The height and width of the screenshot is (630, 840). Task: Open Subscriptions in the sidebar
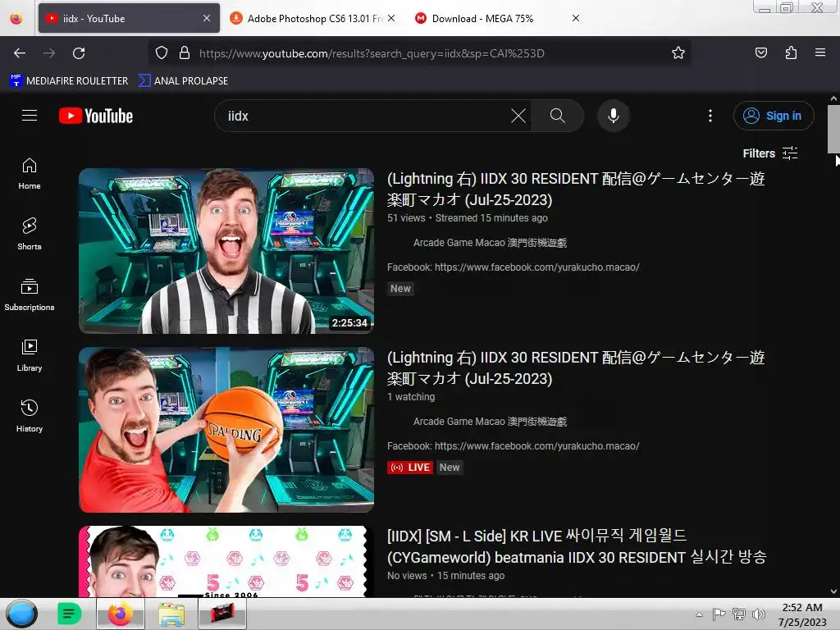point(30,295)
